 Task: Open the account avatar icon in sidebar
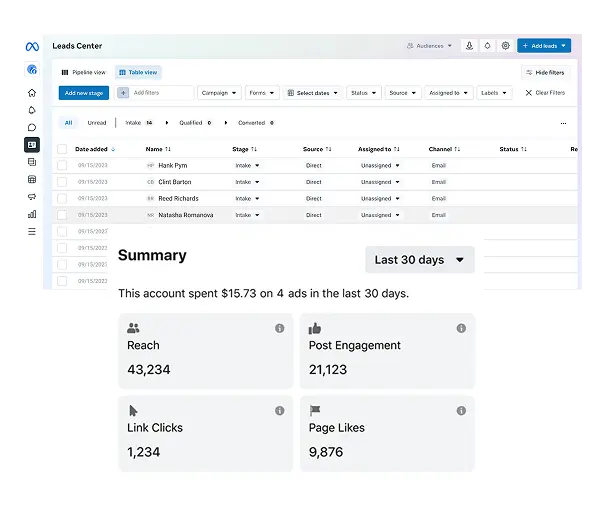pos(32,69)
